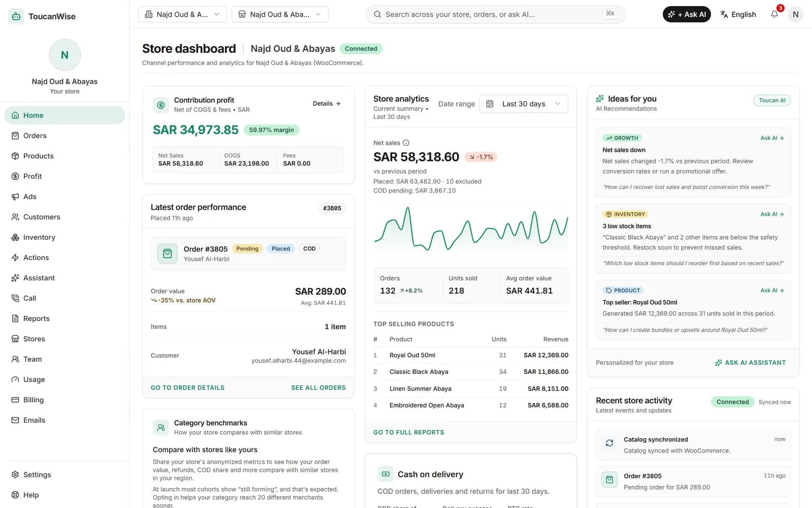Select Embroidered Open Abaya row
Screen dimensions: 812x508
[470, 405]
